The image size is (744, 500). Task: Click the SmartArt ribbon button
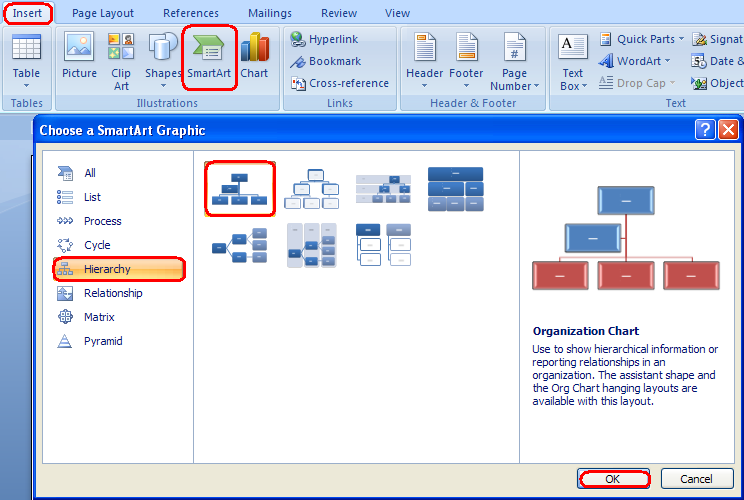(x=209, y=57)
